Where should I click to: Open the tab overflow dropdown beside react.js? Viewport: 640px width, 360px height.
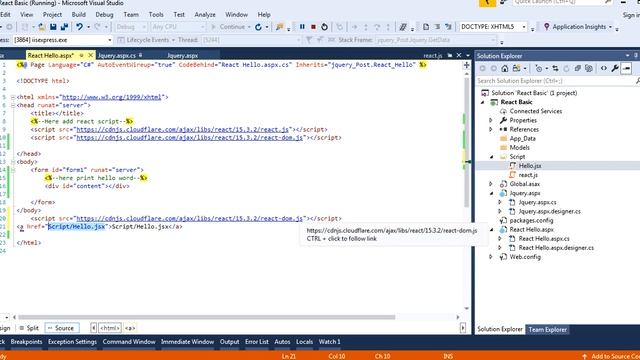tap(468, 55)
